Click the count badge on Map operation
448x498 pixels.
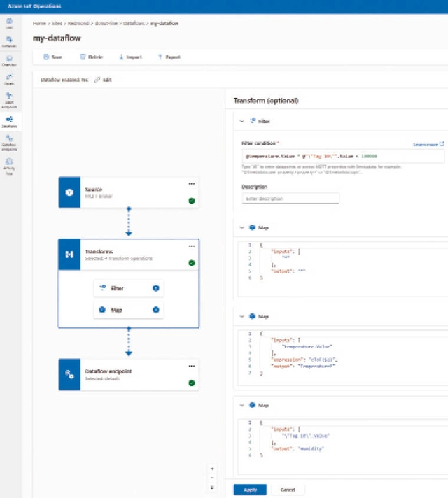point(156,310)
